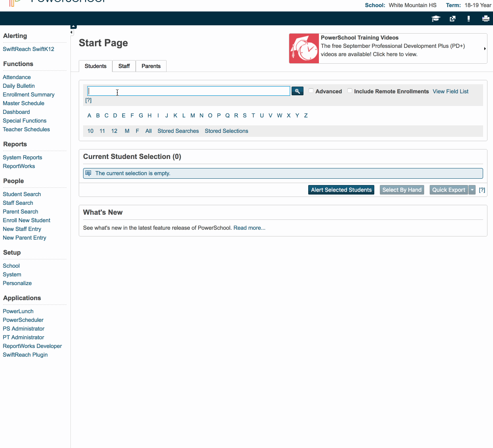Filter students by grade 12
The image size is (493, 448).
(x=114, y=131)
